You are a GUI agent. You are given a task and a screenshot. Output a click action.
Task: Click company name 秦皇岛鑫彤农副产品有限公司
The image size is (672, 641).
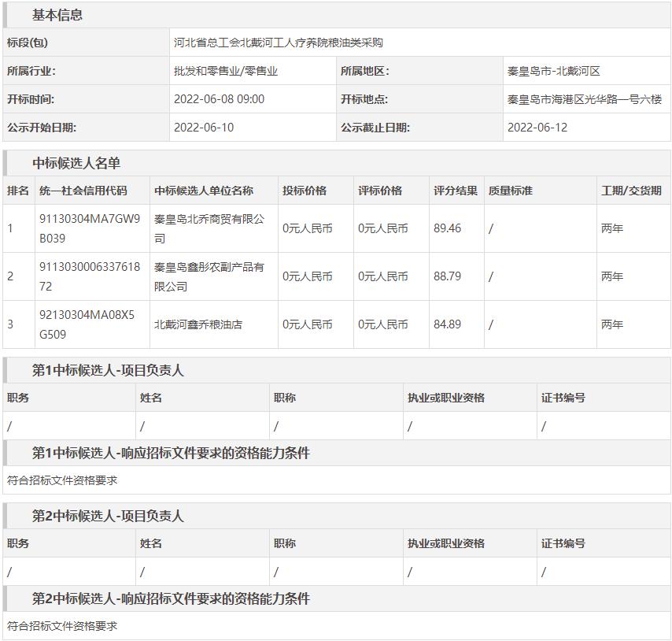(x=209, y=276)
